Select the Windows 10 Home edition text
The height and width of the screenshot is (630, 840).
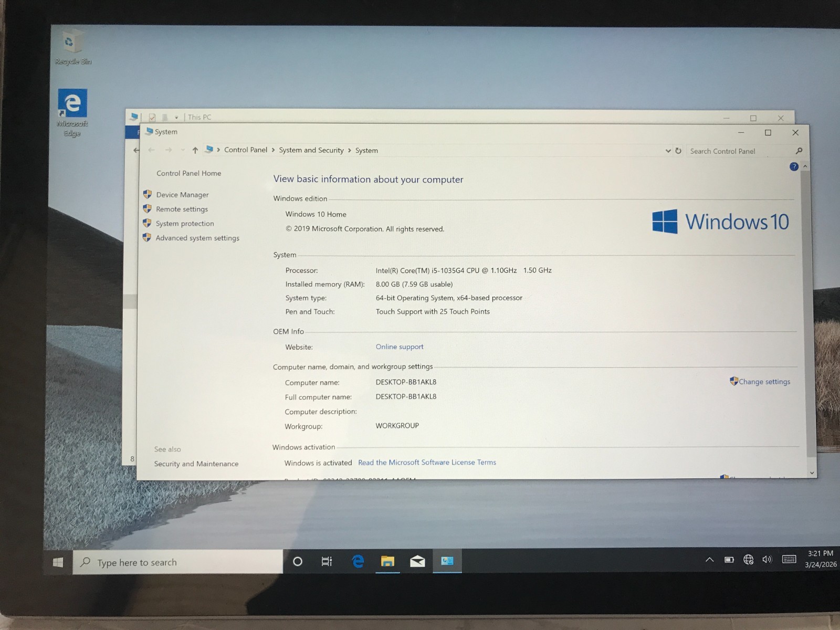click(x=316, y=214)
